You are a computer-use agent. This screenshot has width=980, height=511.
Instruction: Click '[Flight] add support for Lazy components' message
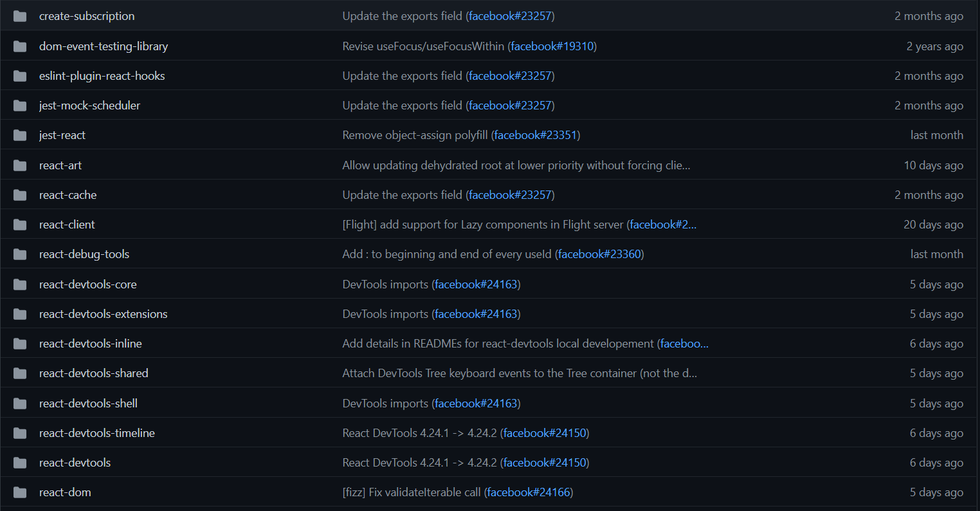click(483, 225)
